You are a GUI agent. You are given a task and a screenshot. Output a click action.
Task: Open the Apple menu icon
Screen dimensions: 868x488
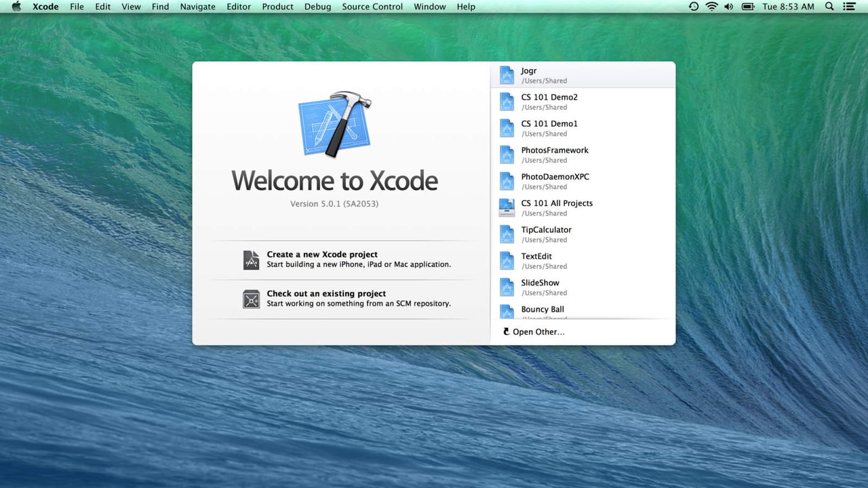tap(17, 7)
